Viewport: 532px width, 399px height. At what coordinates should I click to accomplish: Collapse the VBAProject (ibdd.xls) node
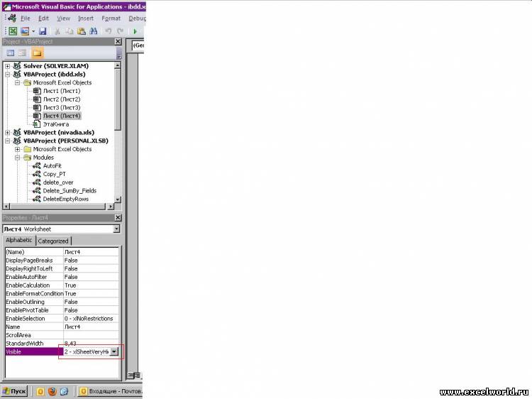(8, 75)
